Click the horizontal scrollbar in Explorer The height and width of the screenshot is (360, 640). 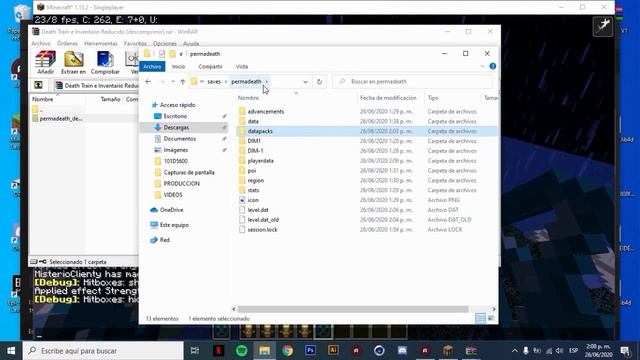pyautogui.click(x=353, y=309)
